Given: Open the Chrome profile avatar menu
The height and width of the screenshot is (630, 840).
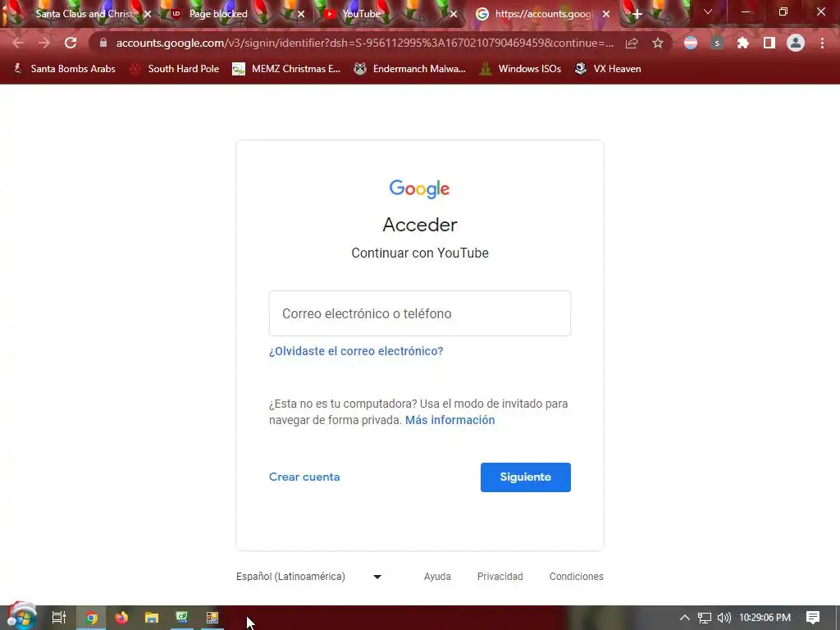Looking at the screenshot, I should (x=796, y=43).
